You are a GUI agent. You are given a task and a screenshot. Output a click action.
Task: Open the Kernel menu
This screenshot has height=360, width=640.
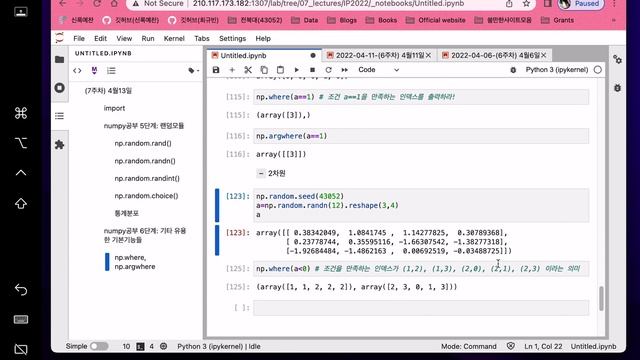[174, 38]
